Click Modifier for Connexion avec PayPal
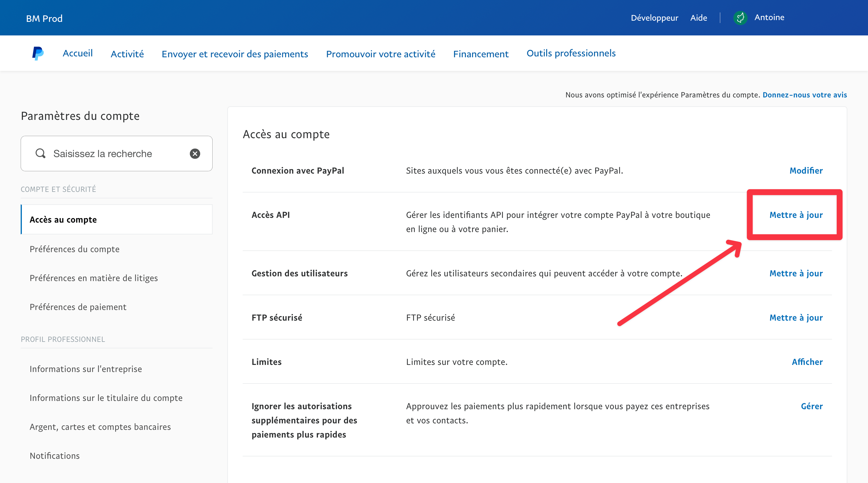868x483 pixels. [806, 171]
